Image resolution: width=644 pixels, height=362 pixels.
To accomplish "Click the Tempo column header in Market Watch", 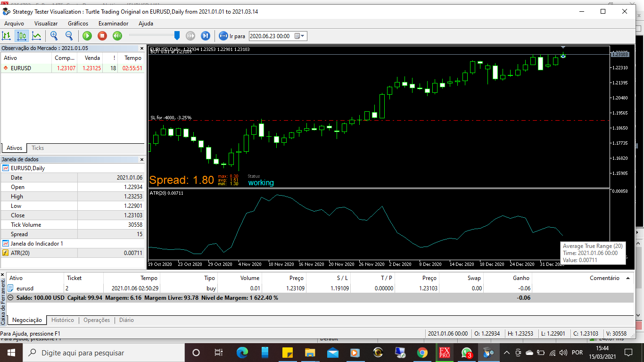I will tap(132, 58).
